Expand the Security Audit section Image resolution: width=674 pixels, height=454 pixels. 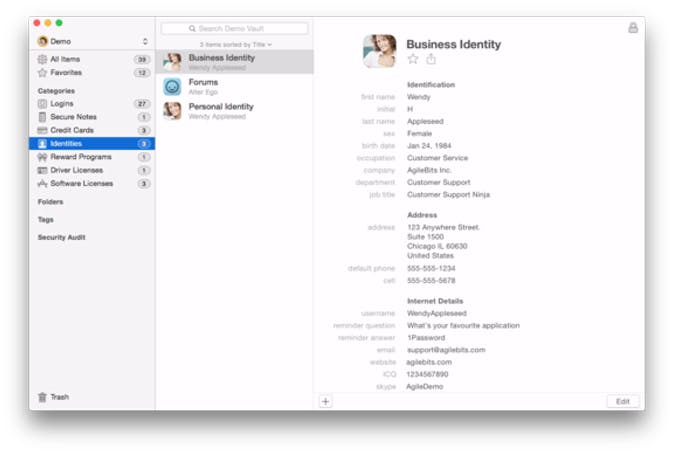61,237
